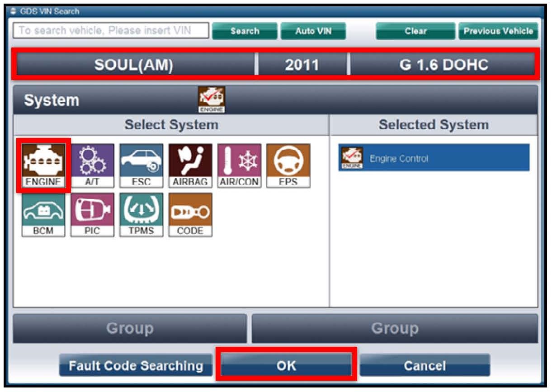Open the SOUL(AM) model selector
The image size is (552, 392).
click(x=134, y=65)
